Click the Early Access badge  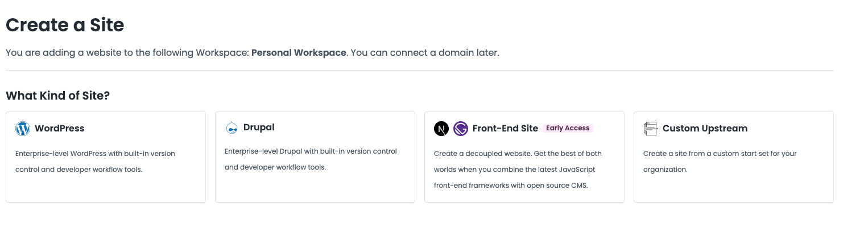point(568,128)
